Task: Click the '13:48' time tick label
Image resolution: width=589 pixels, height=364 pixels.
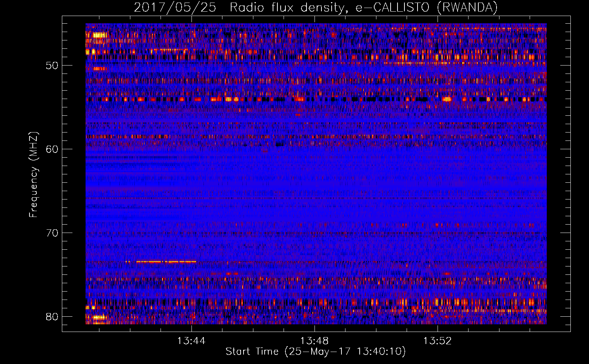Action: pos(314,341)
